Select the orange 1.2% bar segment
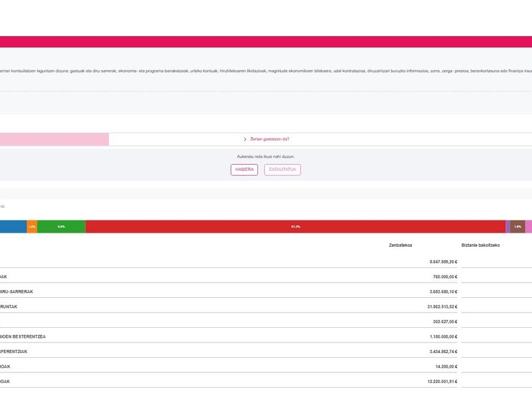This screenshot has width=532, height=399. (32, 227)
